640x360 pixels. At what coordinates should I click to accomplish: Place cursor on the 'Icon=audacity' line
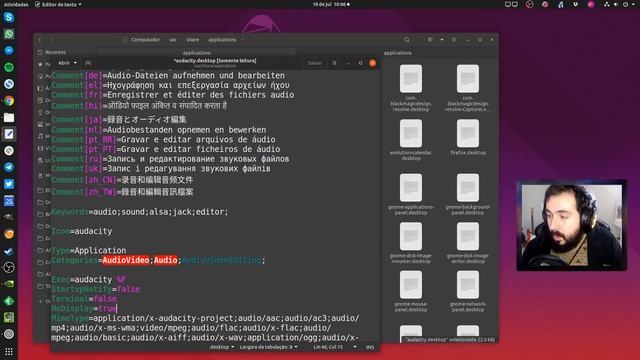click(x=82, y=231)
